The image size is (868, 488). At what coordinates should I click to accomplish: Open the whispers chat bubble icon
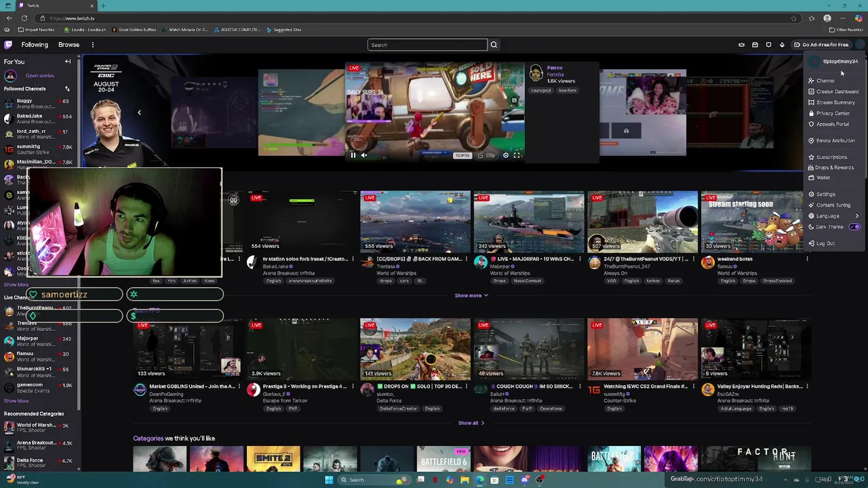(768, 45)
